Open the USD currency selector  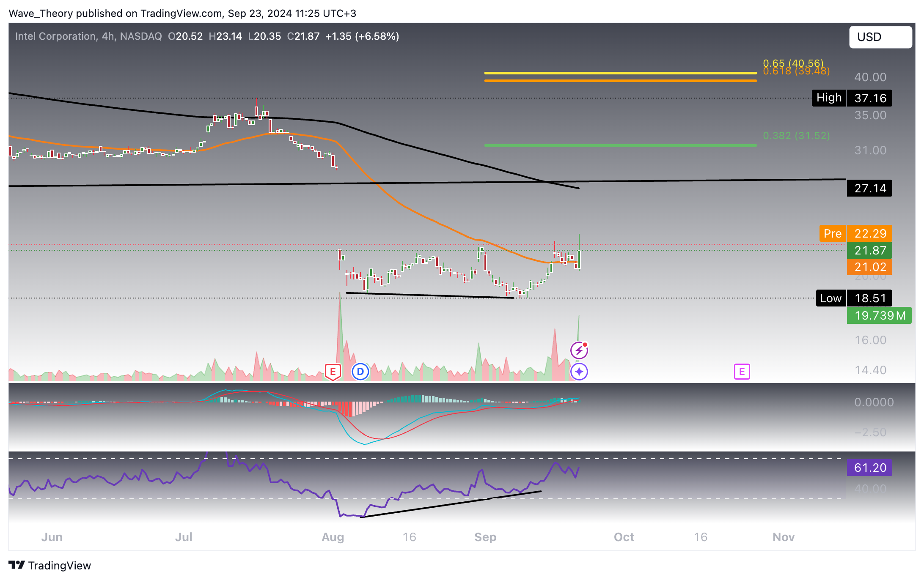[x=880, y=37]
